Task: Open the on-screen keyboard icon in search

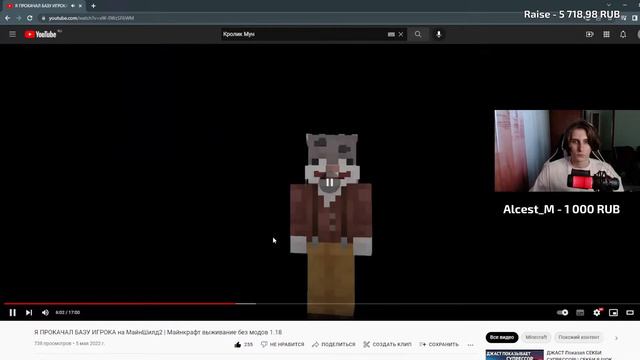Action: 391,34
